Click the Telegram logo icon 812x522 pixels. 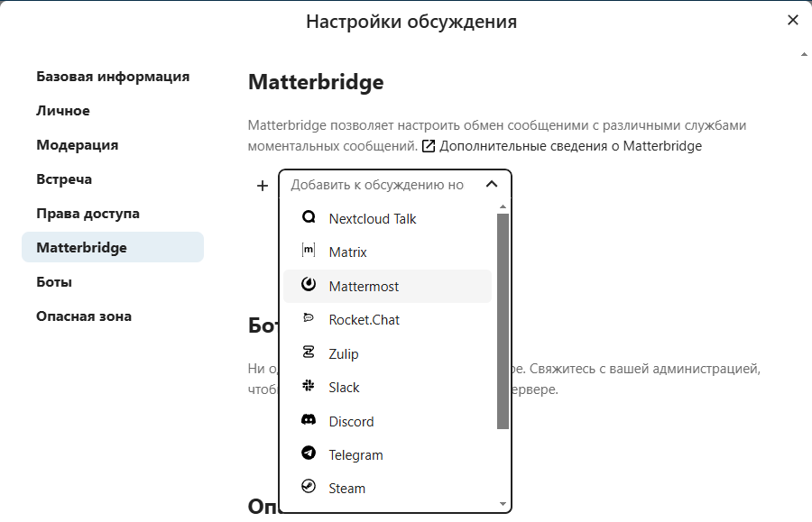coord(309,454)
